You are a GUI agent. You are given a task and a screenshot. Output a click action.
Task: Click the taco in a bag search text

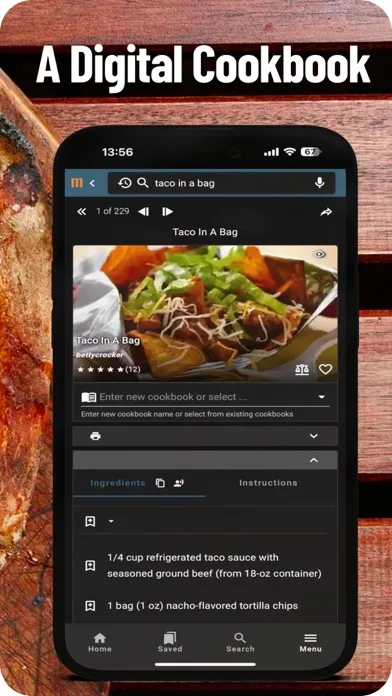click(x=185, y=183)
